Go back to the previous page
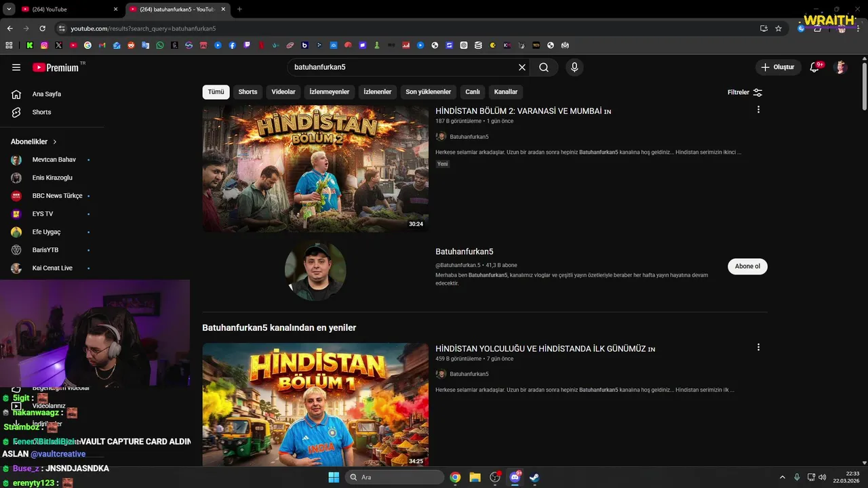The height and width of the screenshot is (488, 868). 9,28
